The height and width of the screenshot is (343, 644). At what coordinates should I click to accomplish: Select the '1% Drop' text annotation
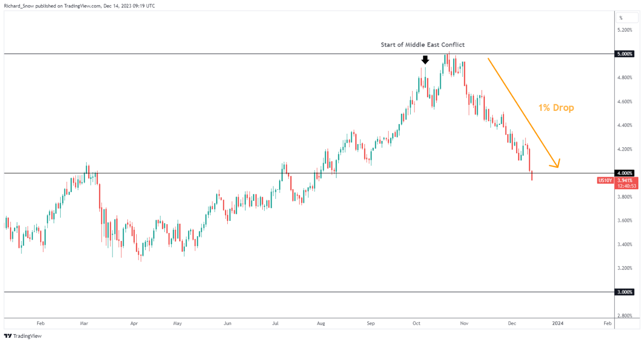pos(556,108)
